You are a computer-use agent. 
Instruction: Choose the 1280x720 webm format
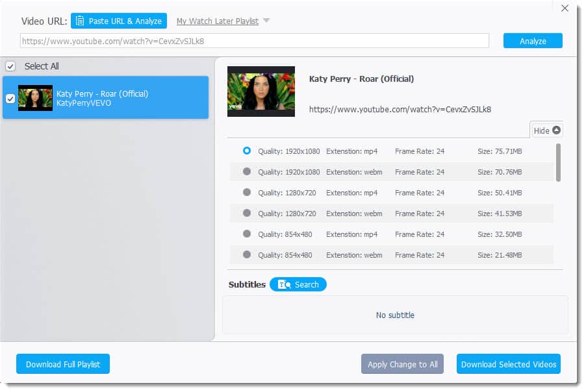coord(247,213)
